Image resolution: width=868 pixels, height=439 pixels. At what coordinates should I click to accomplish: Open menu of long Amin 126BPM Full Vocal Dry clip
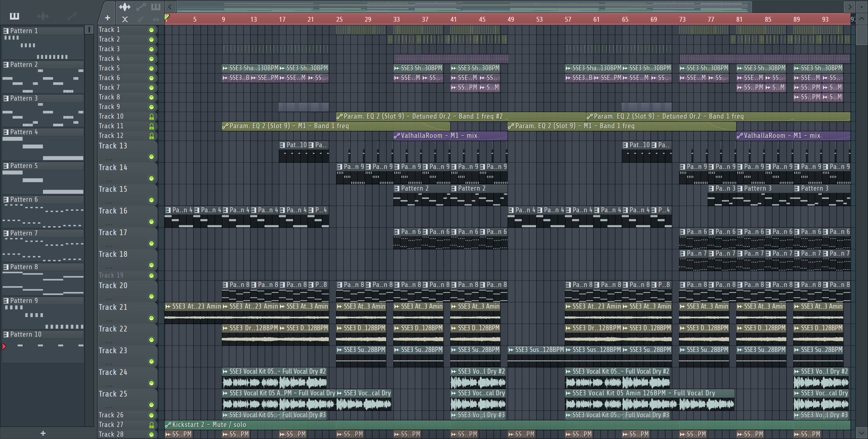click(x=568, y=393)
